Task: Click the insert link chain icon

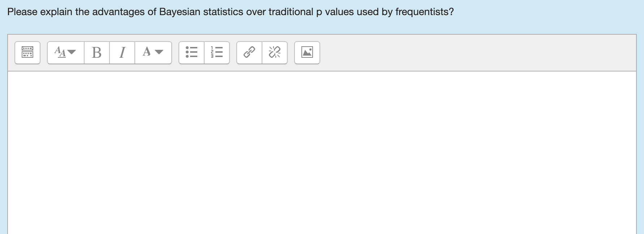Action: pos(249,52)
